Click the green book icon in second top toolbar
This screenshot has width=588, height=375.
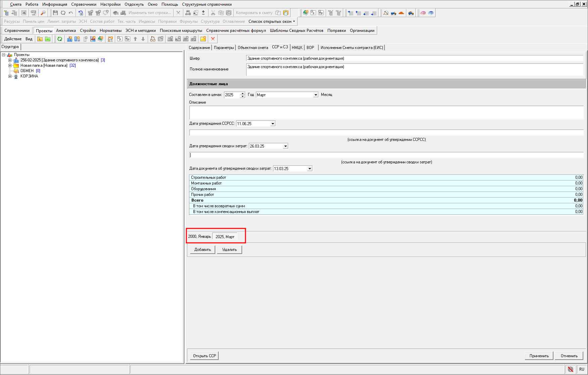pyautogui.click(x=306, y=13)
